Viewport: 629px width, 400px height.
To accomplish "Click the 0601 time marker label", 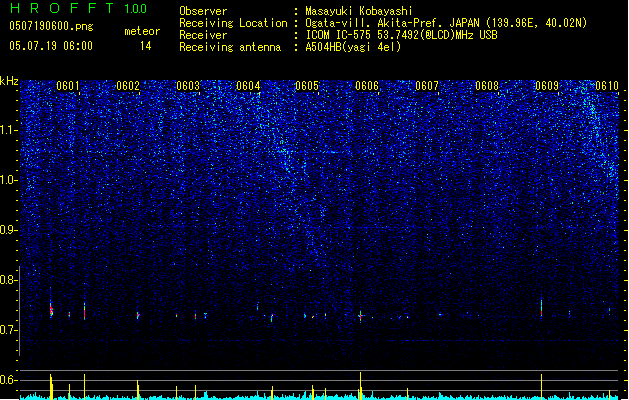I will tap(67, 86).
